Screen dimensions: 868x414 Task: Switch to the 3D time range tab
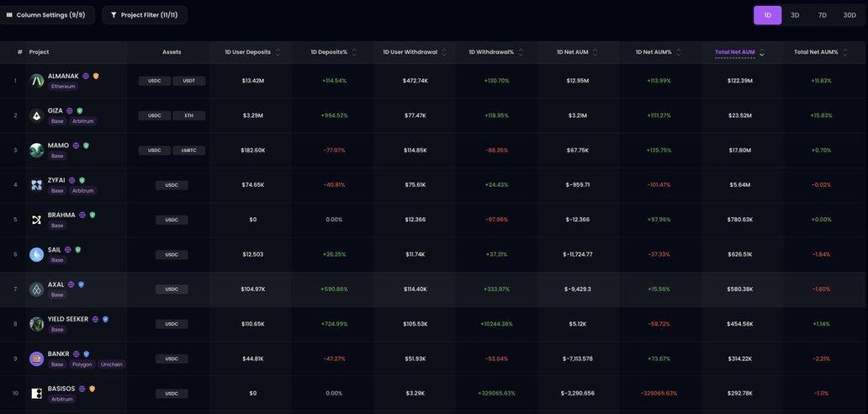tap(795, 15)
